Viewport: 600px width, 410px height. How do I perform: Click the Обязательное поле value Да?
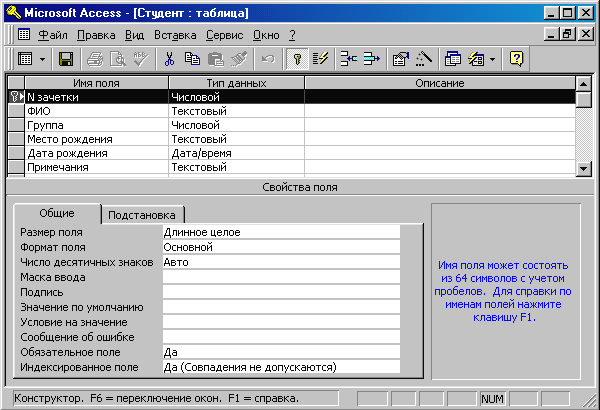pyautogui.click(x=281, y=352)
